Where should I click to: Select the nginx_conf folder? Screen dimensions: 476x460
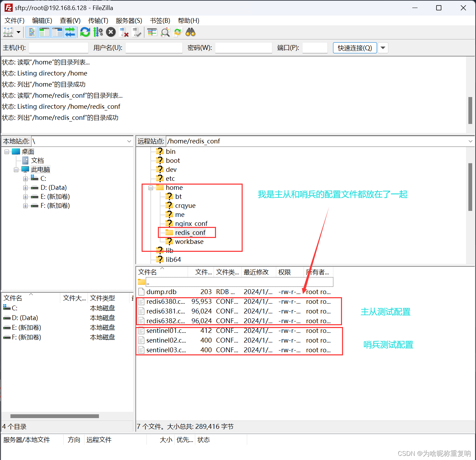191,223
